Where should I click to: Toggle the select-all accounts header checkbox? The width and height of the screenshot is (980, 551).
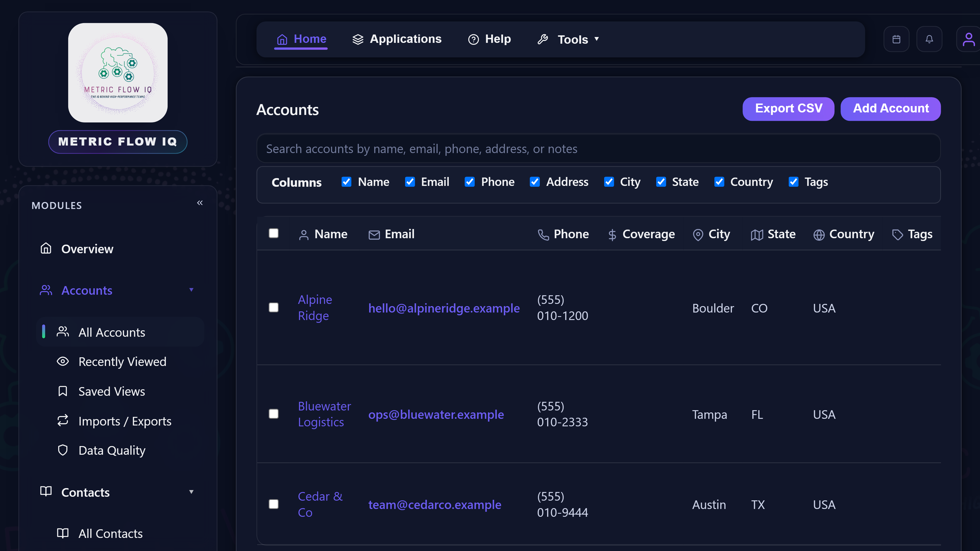pos(273,233)
